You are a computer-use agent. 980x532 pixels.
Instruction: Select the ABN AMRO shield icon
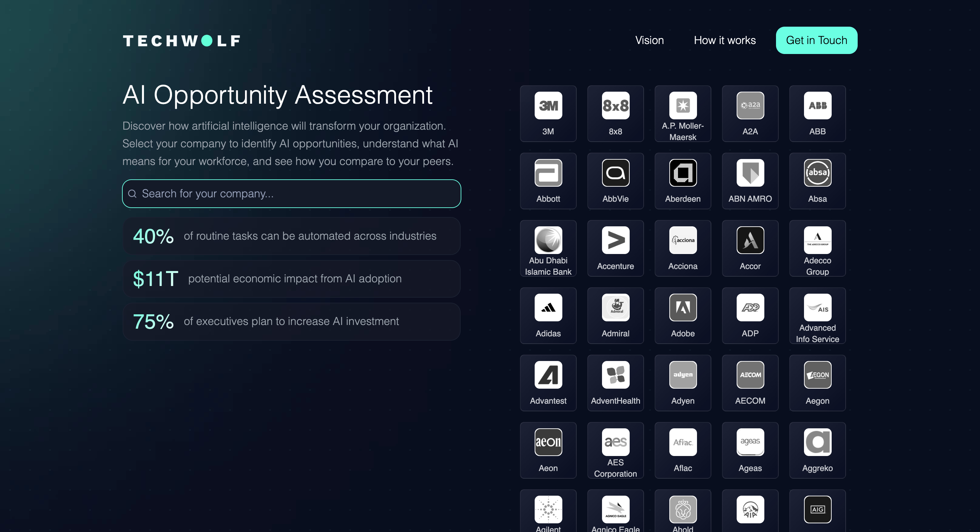750,173
